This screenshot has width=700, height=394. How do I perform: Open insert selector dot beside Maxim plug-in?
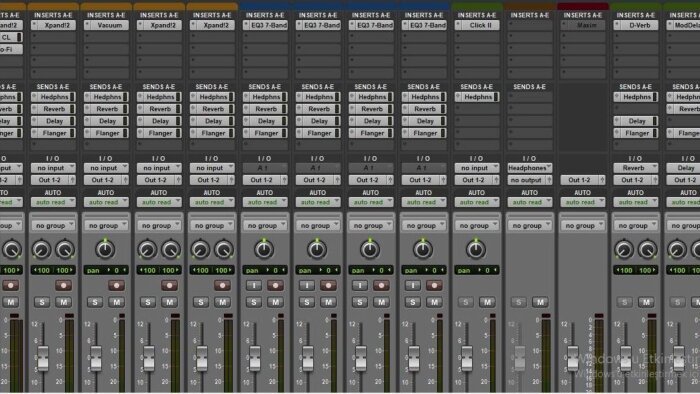(x=564, y=25)
